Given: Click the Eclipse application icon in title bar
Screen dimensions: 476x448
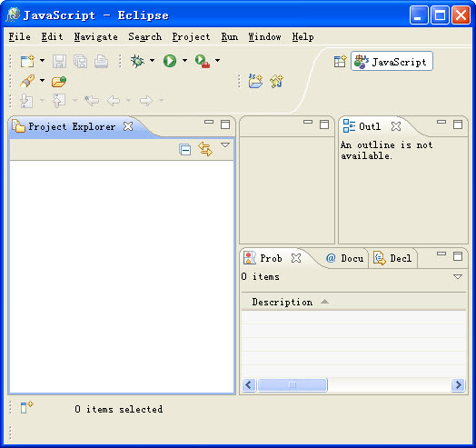Looking at the screenshot, I should [x=13, y=15].
